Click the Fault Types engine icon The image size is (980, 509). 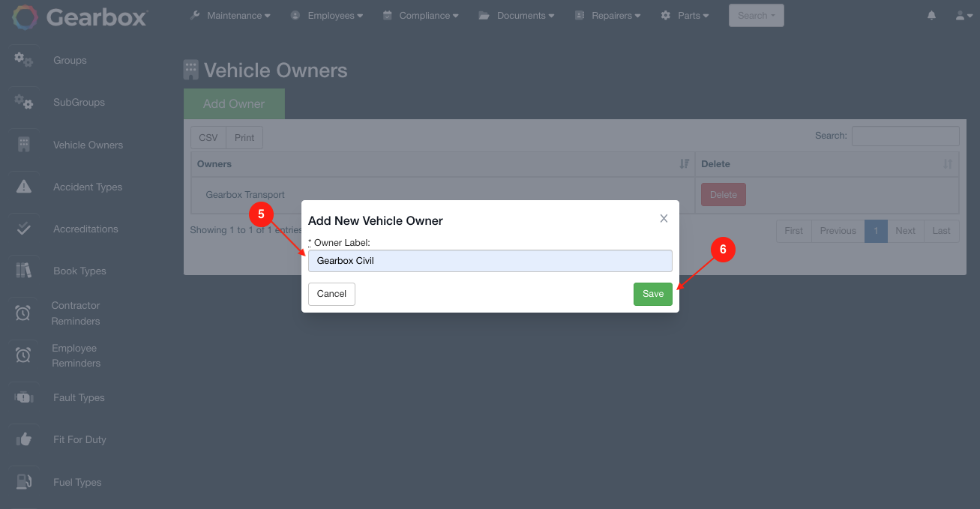(24, 397)
